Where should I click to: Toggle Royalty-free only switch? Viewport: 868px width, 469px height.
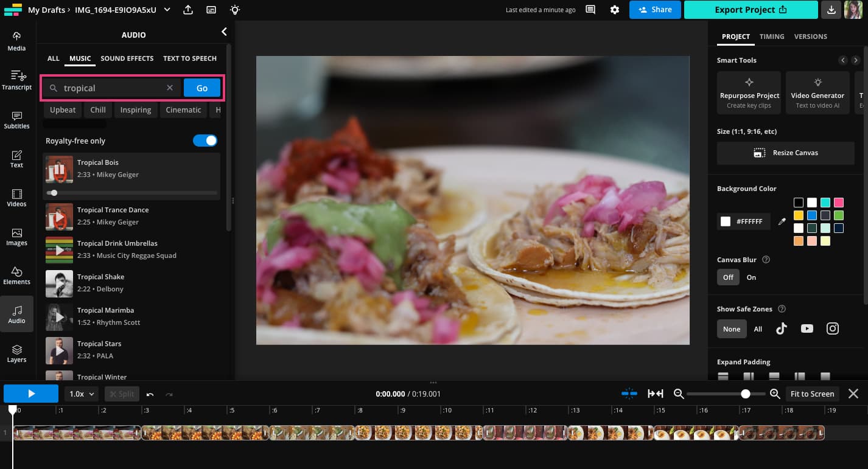pos(205,141)
